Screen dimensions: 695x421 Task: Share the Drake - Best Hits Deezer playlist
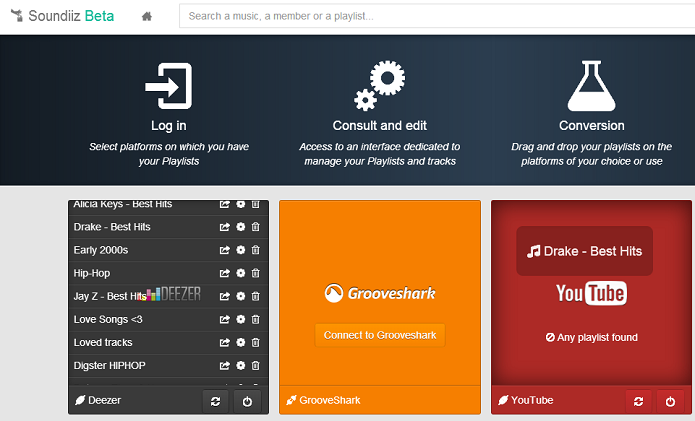(x=225, y=227)
